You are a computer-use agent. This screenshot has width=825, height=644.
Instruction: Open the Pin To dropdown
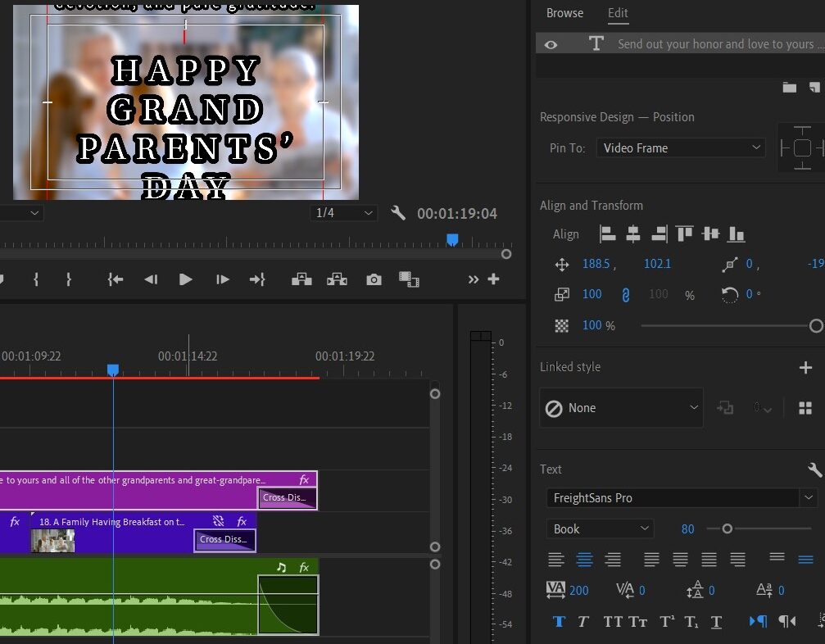681,147
